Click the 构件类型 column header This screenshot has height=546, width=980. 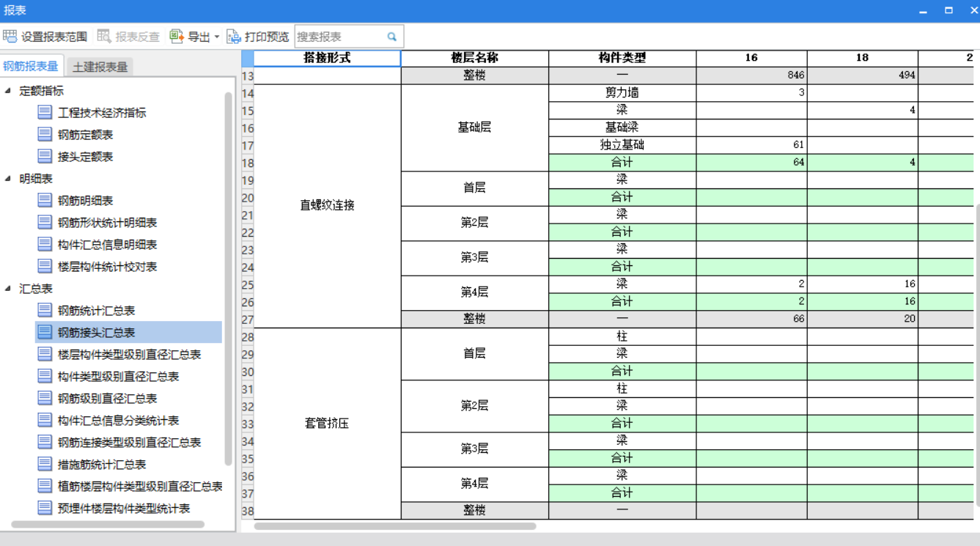tap(622, 58)
